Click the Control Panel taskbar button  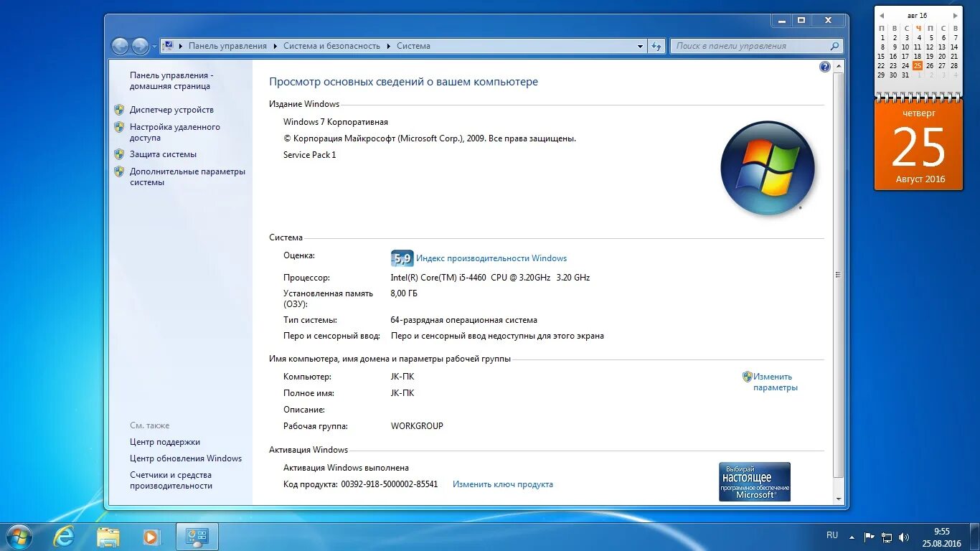[197, 537]
